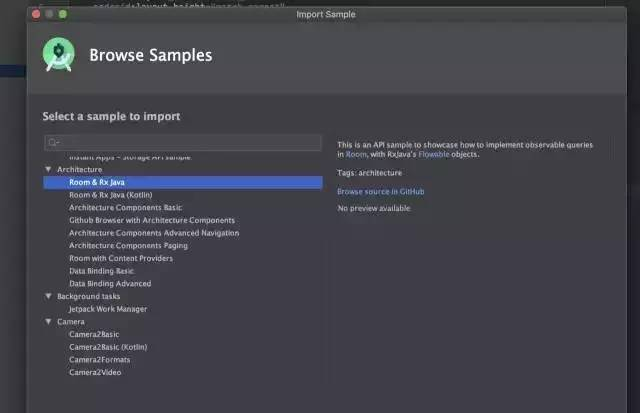The image size is (640, 413).
Task: Click in the sample search field
Action: click(x=185, y=143)
